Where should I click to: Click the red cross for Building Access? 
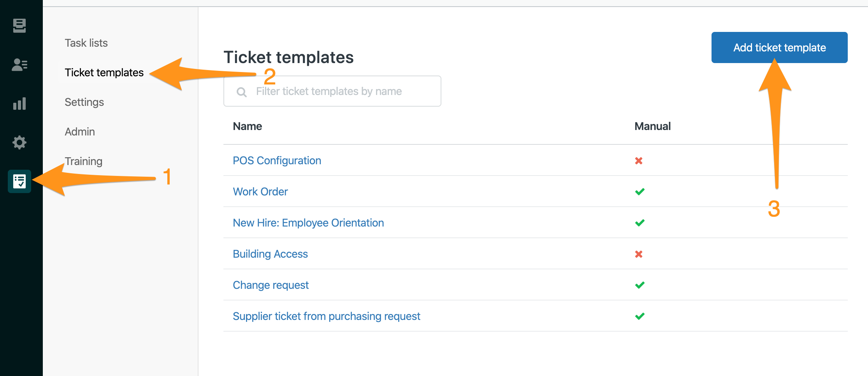point(639,254)
